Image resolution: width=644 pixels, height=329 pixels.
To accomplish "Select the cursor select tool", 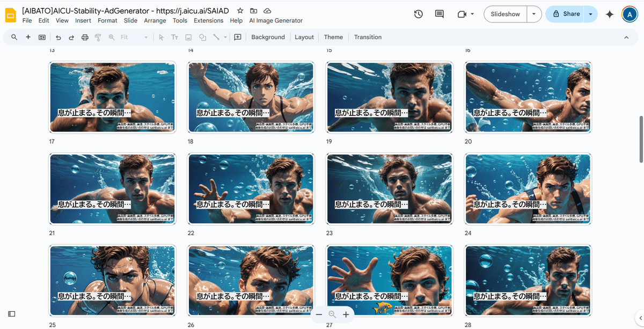I will click(161, 37).
